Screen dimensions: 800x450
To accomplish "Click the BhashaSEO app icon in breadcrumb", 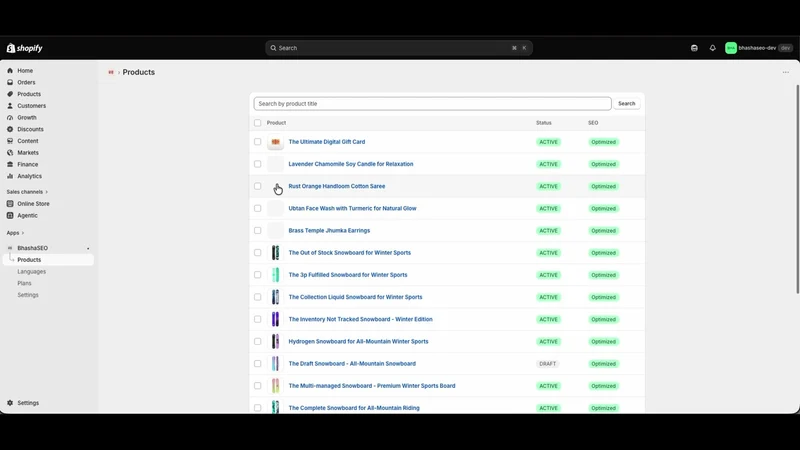I will (111, 72).
